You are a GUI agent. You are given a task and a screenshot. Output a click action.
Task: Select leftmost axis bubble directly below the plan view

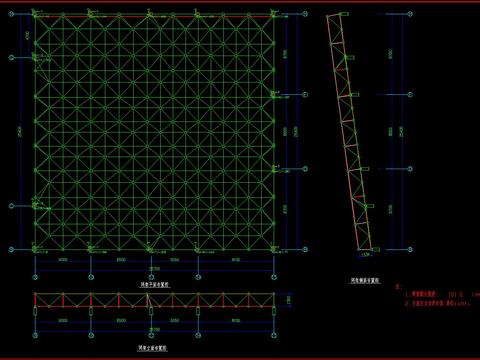[x=35, y=277]
